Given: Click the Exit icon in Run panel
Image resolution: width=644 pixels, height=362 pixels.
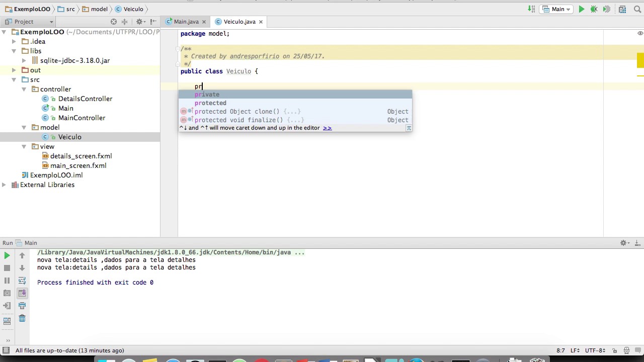Looking at the screenshot, I should 7,306.
